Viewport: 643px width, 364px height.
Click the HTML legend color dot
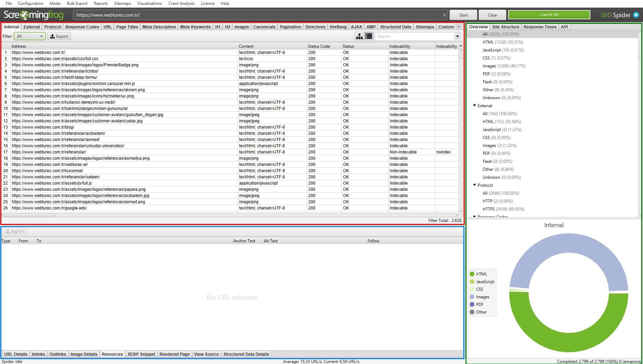472,274
